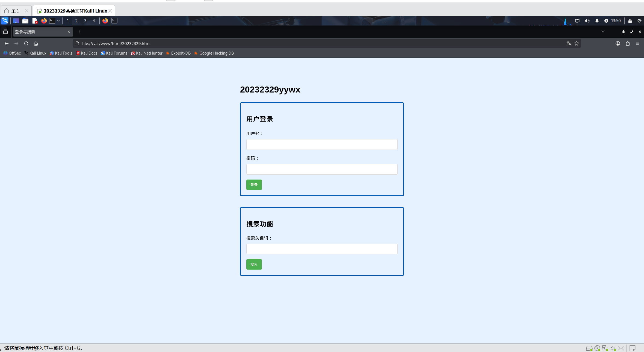Lock the screen with the padlock icon

click(x=630, y=21)
